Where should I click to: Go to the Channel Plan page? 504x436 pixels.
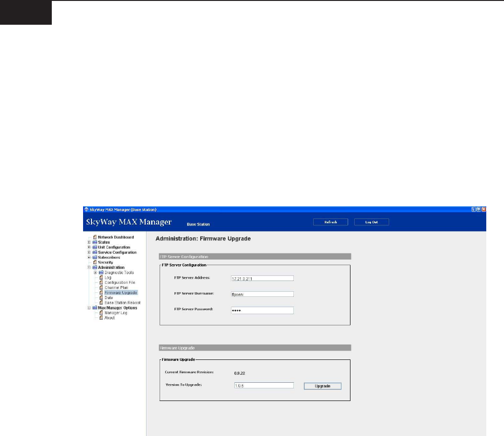pyautogui.click(x=116, y=288)
